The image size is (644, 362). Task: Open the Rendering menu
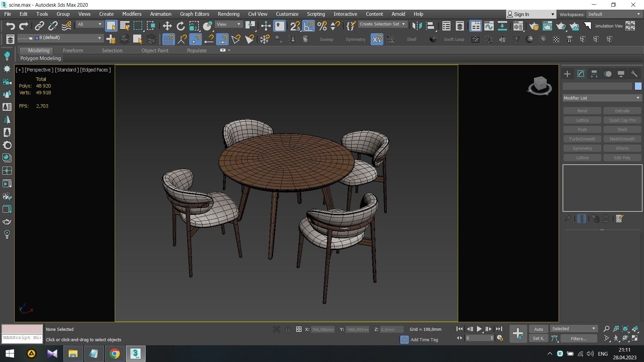tap(228, 14)
